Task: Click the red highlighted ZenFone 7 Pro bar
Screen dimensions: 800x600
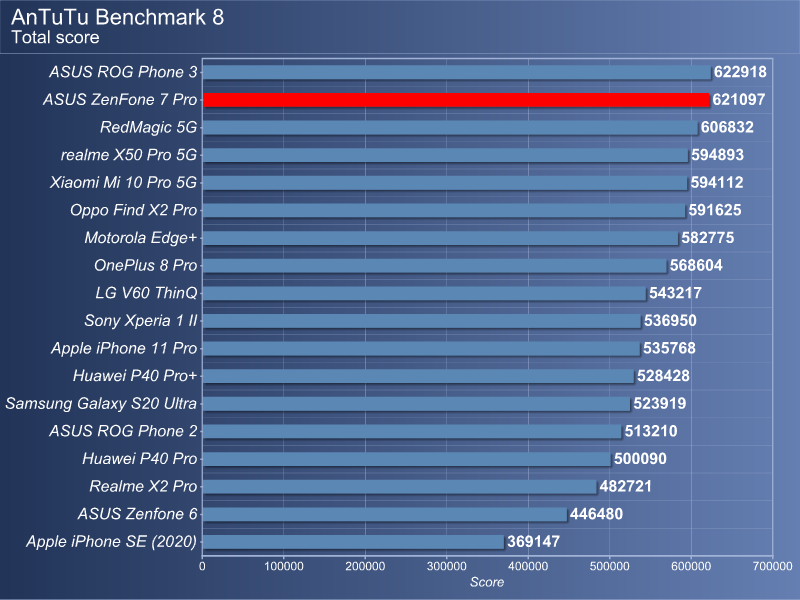Action: click(x=456, y=100)
